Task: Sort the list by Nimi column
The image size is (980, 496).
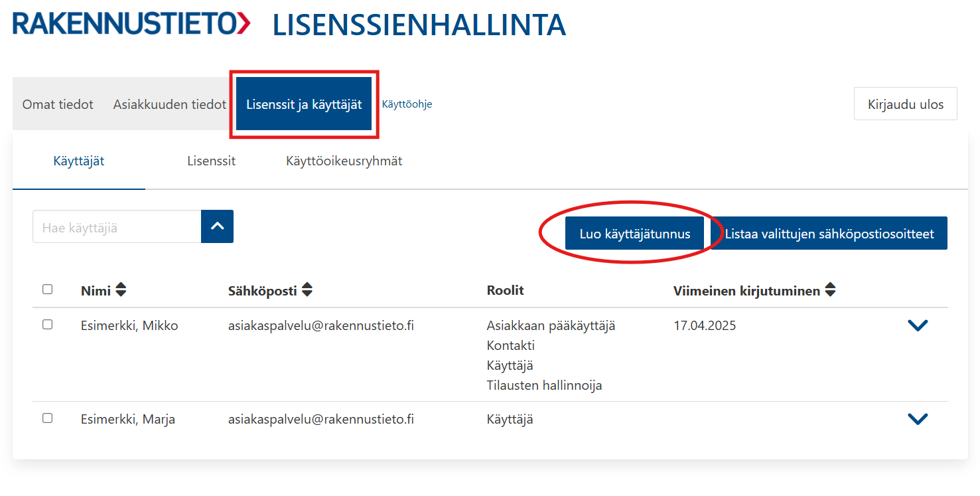Action: pos(104,290)
